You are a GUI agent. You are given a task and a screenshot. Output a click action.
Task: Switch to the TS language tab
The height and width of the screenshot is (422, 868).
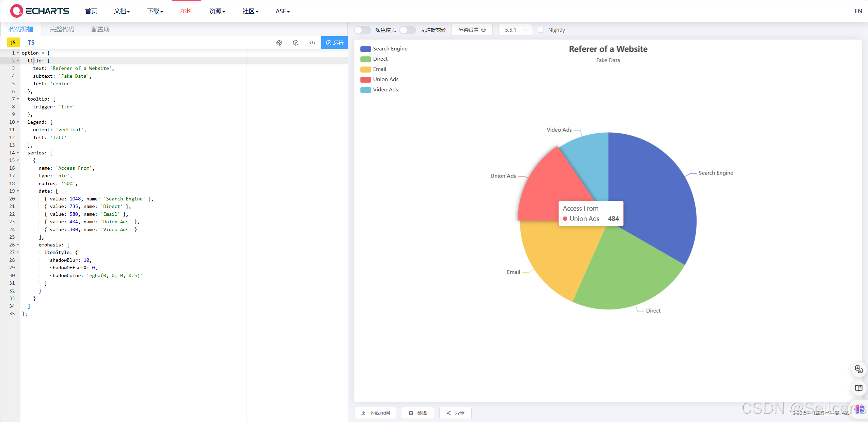[31, 42]
